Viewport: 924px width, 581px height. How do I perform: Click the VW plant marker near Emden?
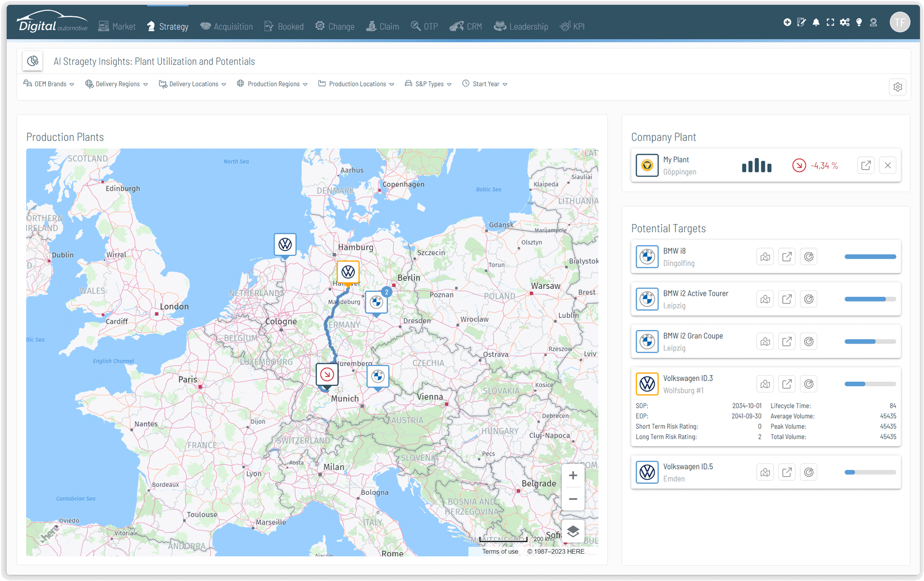coord(285,245)
